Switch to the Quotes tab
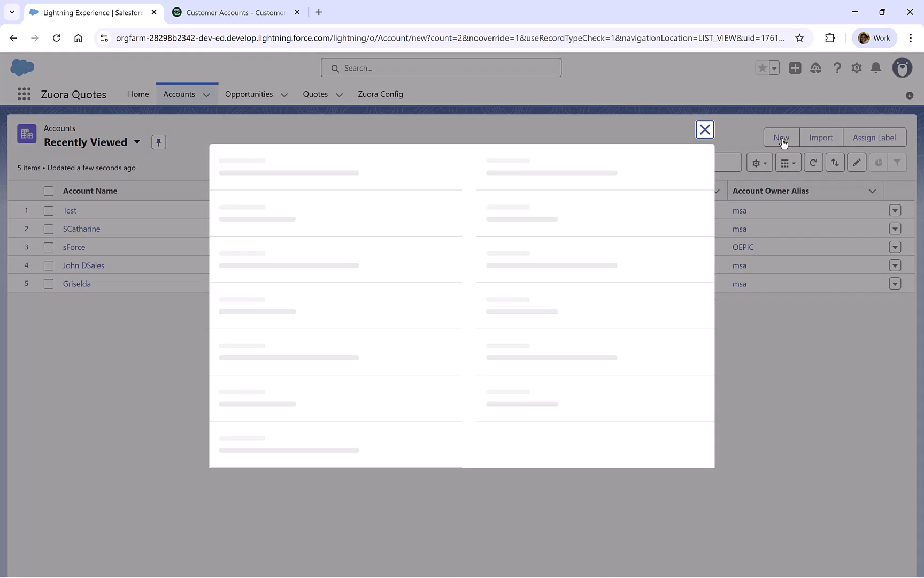Image resolution: width=924 pixels, height=578 pixels. pos(315,94)
